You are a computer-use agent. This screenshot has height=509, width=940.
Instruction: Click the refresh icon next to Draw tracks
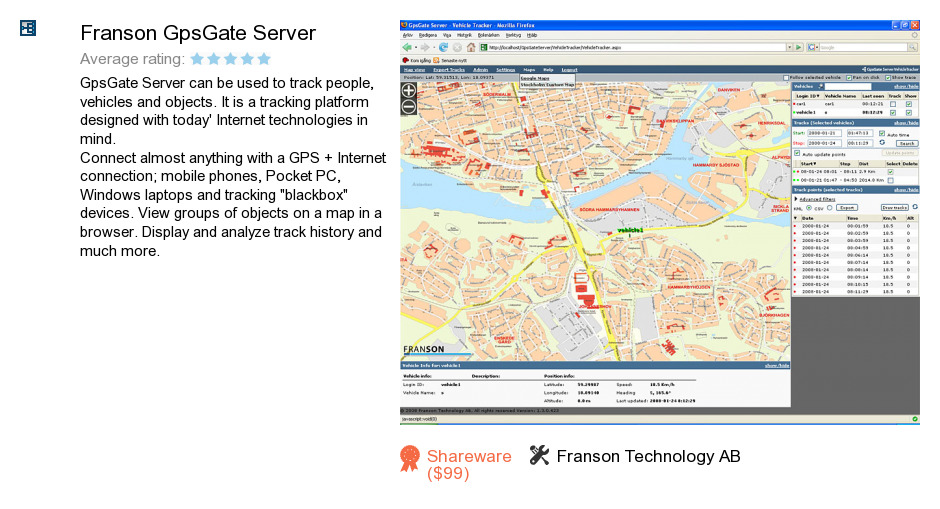[x=915, y=207]
